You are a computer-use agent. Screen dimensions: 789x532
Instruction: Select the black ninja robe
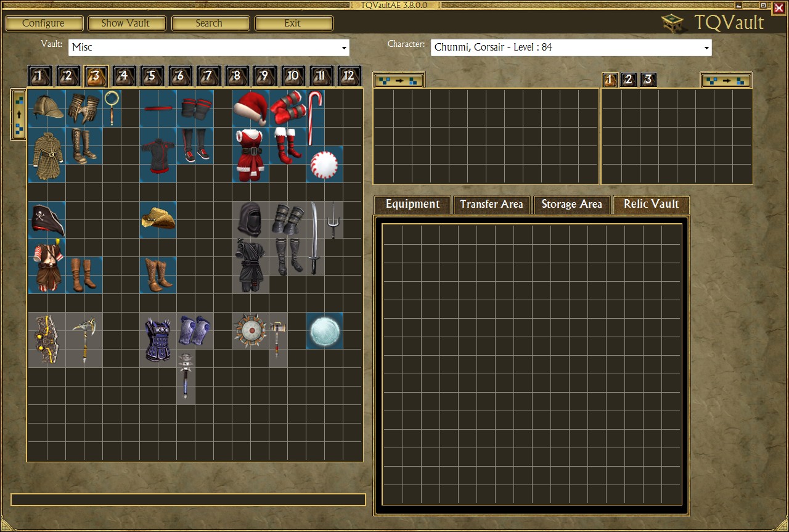(x=250, y=266)
